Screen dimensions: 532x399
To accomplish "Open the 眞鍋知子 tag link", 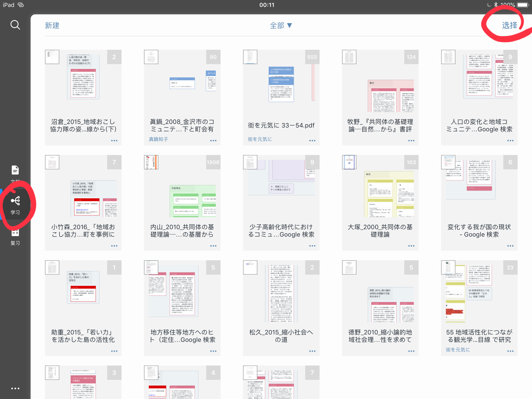I will click(158, 139).
